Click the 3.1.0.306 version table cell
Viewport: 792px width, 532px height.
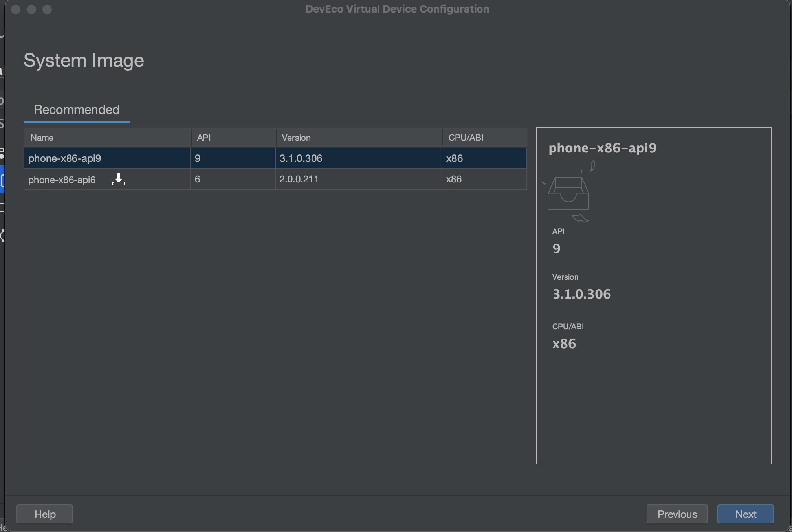pyautogui.click(x=301, y=158)
